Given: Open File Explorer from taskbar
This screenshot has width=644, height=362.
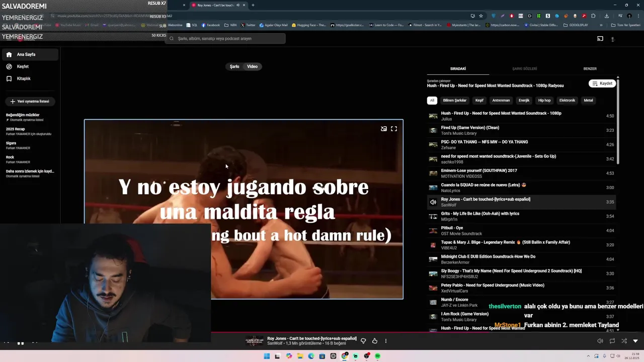Looking at the screenshot, I should click(x=300, y=356).
